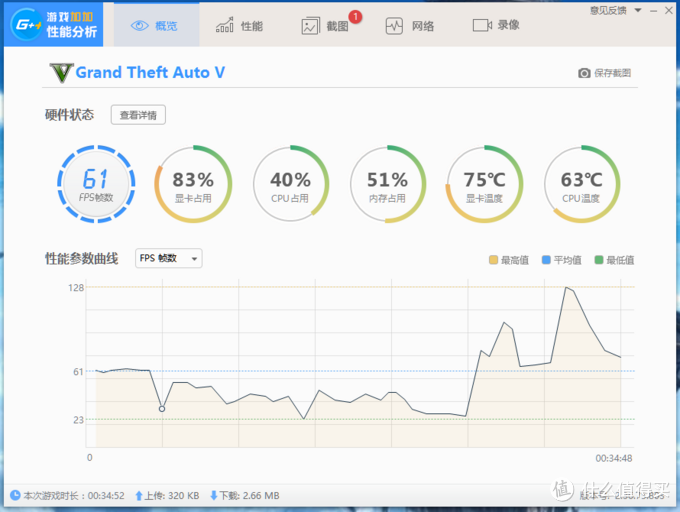Click the 40% CPU占用 gauge

[290, 184]
